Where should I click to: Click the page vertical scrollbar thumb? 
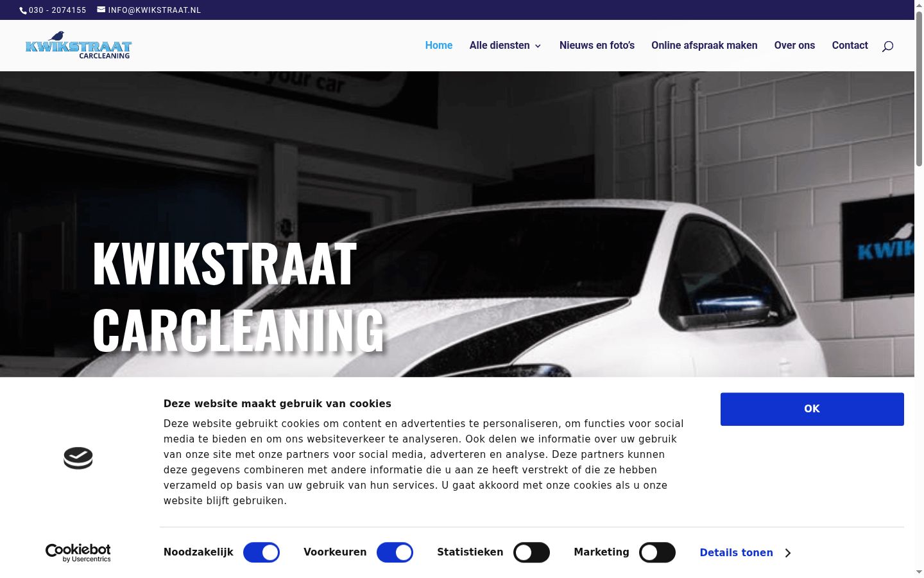point(919,90)
